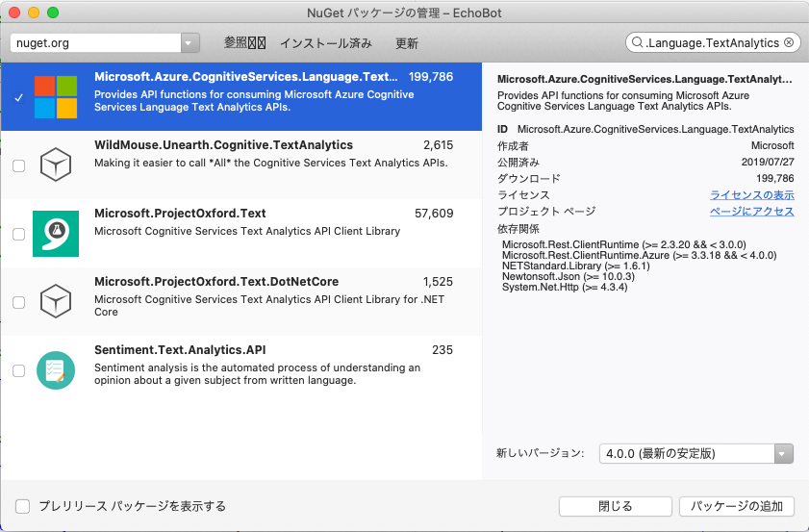Click the System.Net.Http dependency entry
Viewport: 809px width, 532px height.
[x=565, y=287]
